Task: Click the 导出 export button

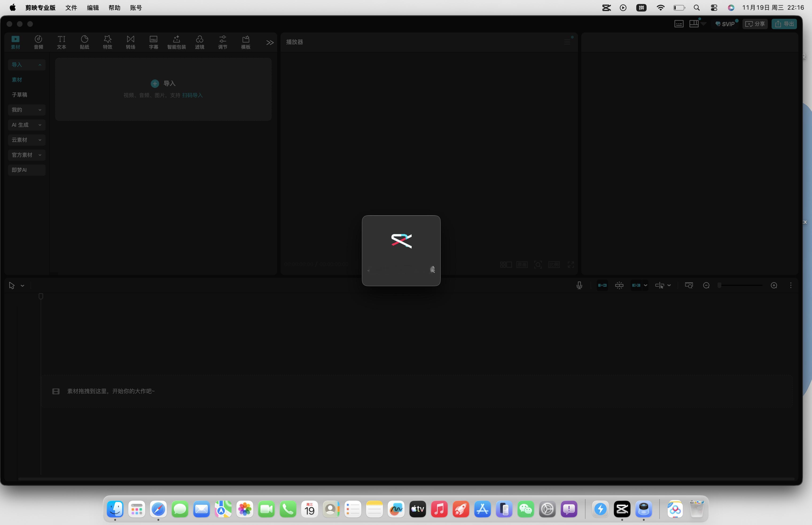Action: click(x=784, y=24)
